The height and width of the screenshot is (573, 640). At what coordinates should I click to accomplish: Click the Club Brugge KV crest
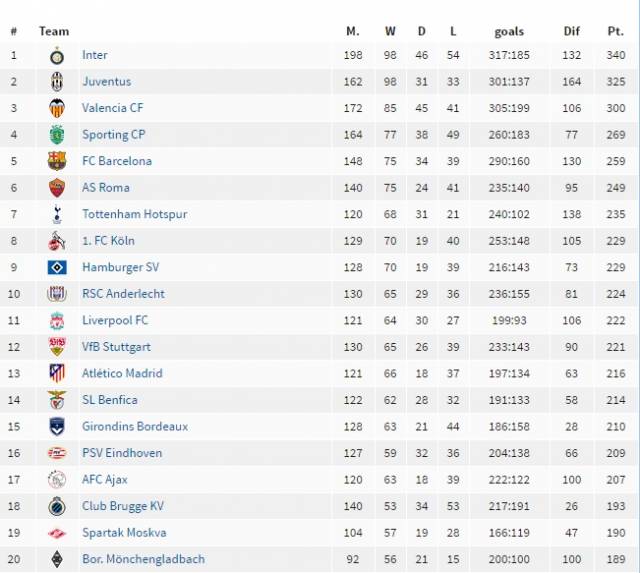[x=57, y=506]
